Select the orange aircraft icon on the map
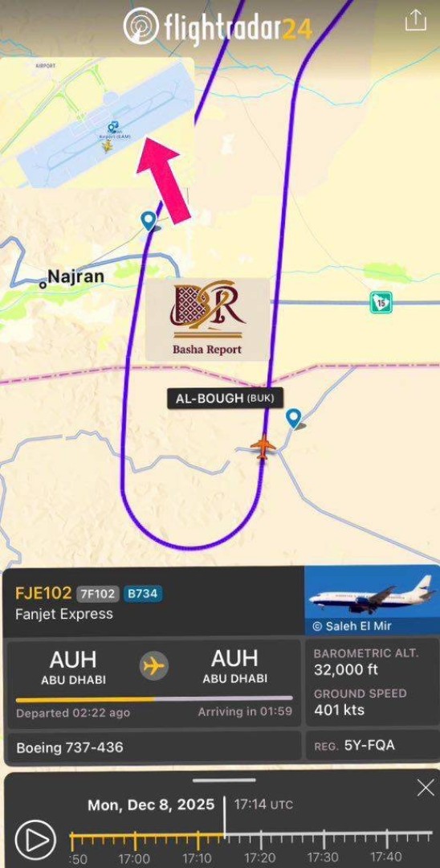 (x=263, y=445)
